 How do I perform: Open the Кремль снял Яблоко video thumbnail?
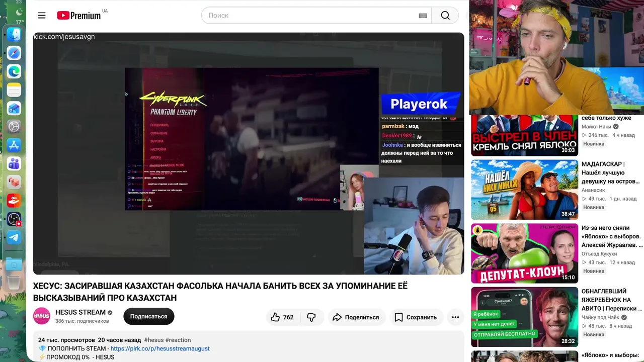[x=524, y=136]
